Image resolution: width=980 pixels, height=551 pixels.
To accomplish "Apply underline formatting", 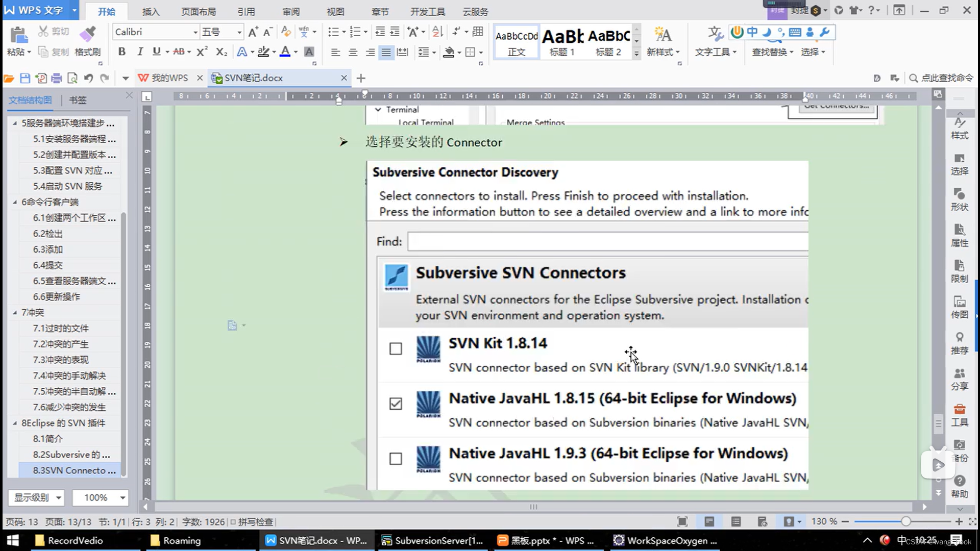I will point(156,52).
